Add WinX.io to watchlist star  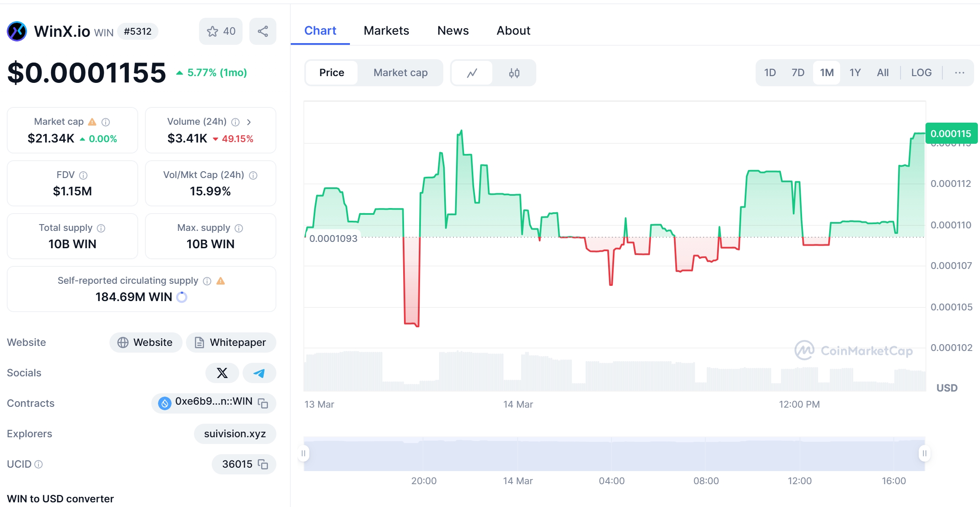[221, 31]
